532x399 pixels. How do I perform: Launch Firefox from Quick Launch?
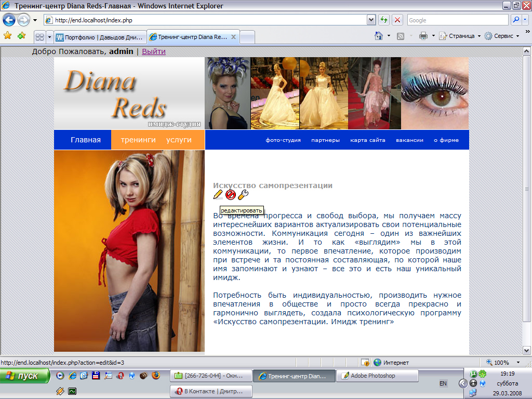point(156,375)
